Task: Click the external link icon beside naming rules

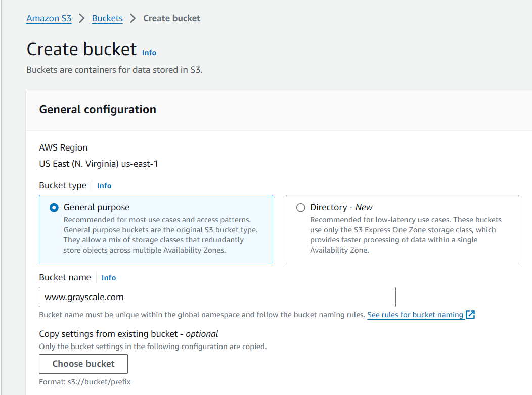Action: (470, 315)
